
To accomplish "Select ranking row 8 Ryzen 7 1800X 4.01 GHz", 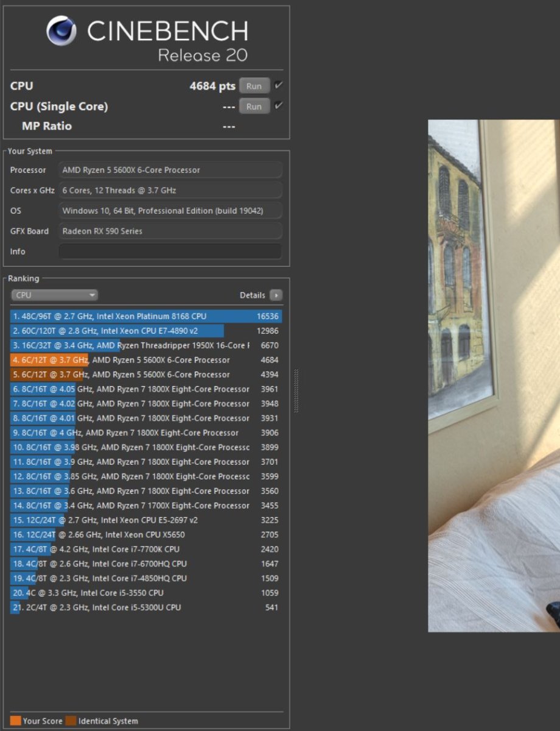I will tap(146, 418).
